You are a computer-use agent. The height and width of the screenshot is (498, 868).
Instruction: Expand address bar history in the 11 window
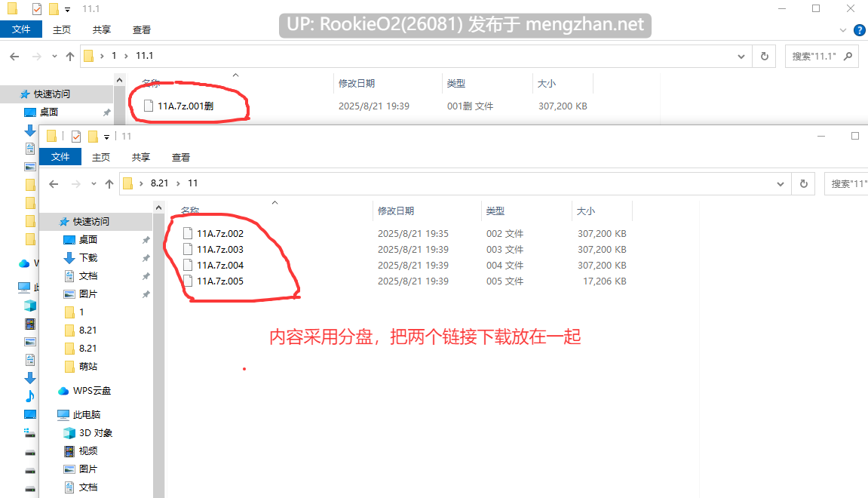click(781, 184)
